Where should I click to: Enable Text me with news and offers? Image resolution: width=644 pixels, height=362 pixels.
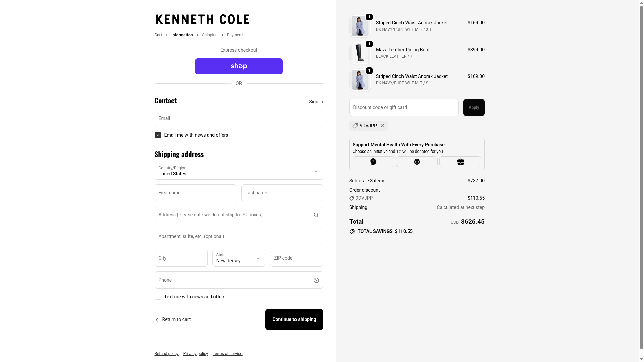click(158, 297)
